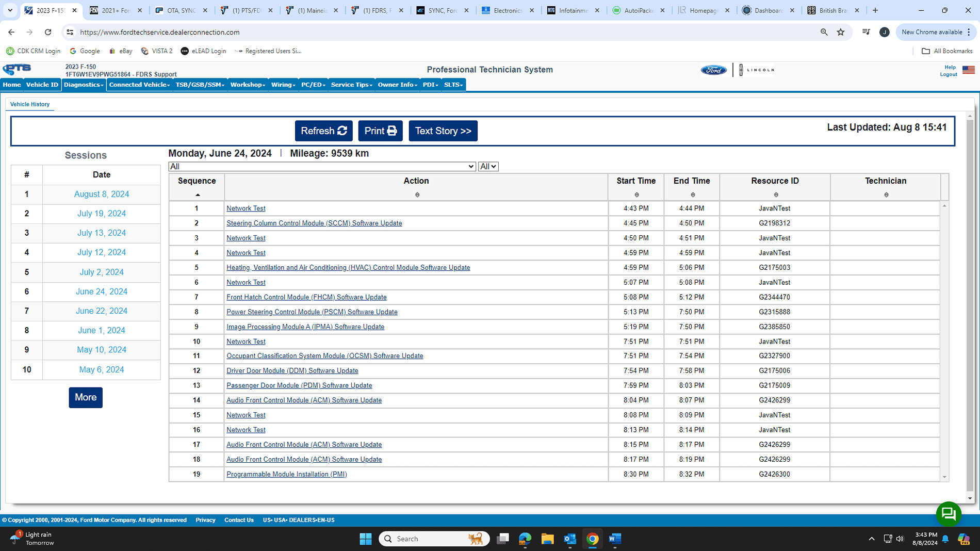Click the US flag language icon

(x=968, y=70)
